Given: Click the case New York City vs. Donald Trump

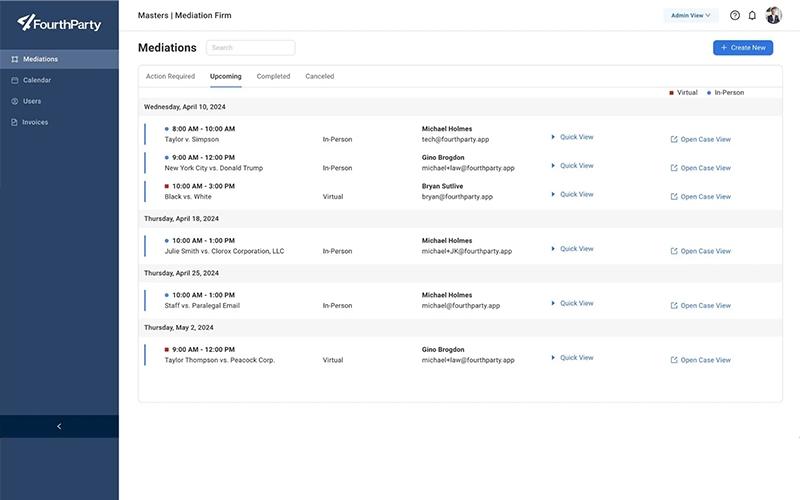Looking at the screenshot, I should click(x=214, y=168).
